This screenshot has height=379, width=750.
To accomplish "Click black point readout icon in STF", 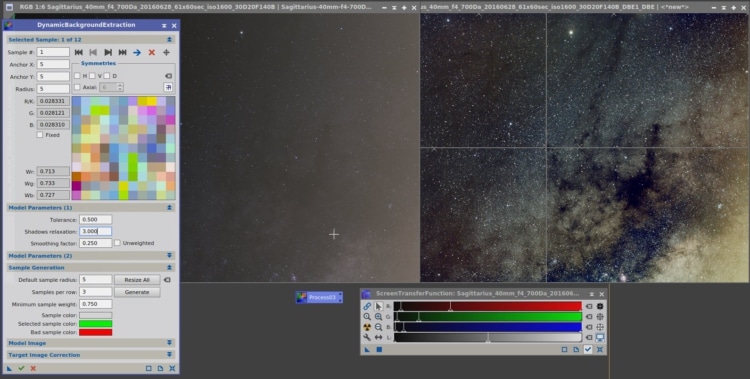I will pyautogui.click(x=600, y=306).
